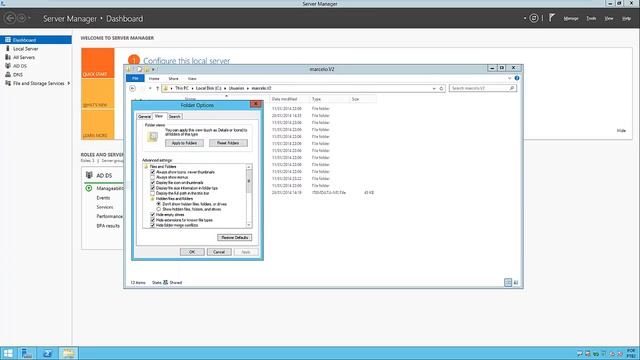
Task: Click the Server Manager back arrow
Action: pos(10,18)
